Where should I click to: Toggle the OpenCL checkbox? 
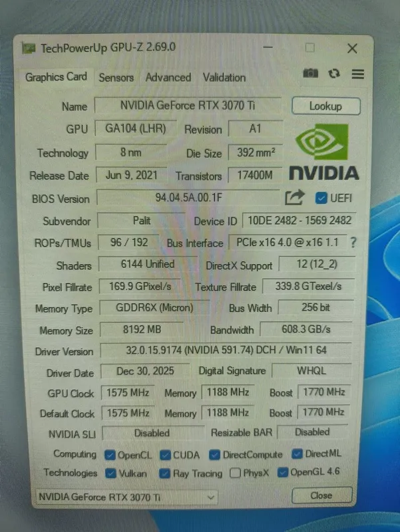point(110,455)
